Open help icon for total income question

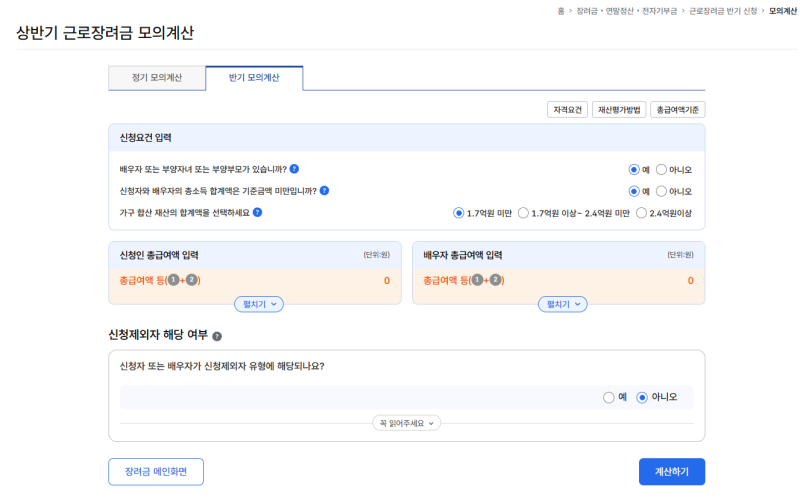point(324,191)
